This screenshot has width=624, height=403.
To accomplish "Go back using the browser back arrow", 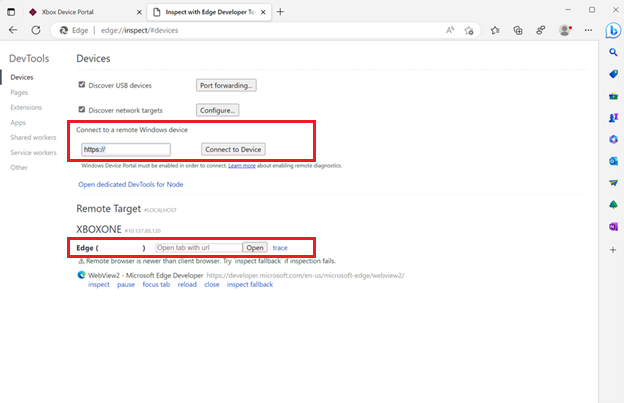I will [x=13, y=30].
